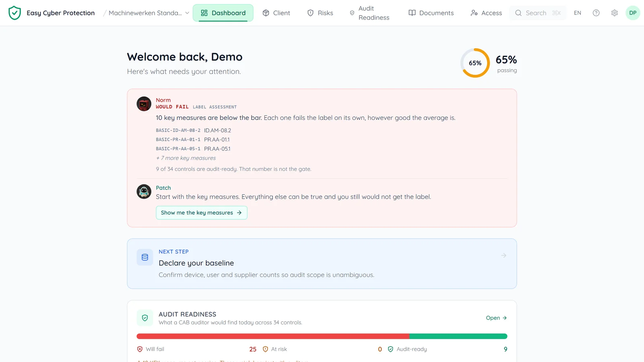Click the Will fail count 25
This screenshot has width=644, height=362.
tap(253, 349)
